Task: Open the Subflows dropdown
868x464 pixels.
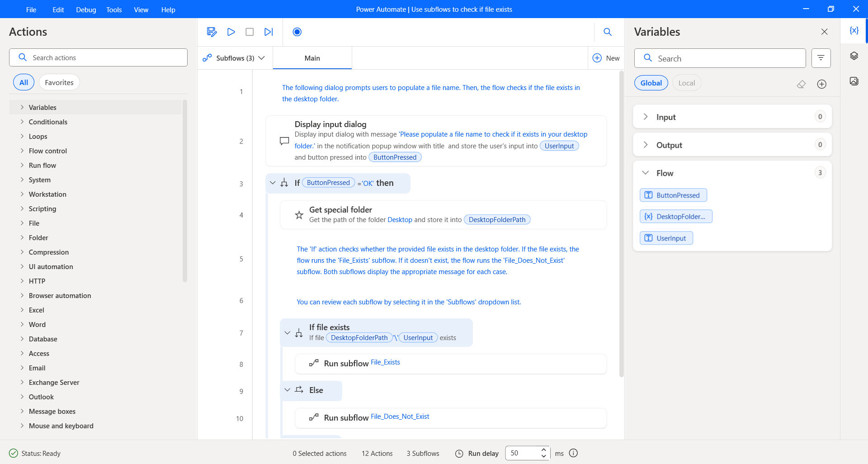Action: coord(234,58)
